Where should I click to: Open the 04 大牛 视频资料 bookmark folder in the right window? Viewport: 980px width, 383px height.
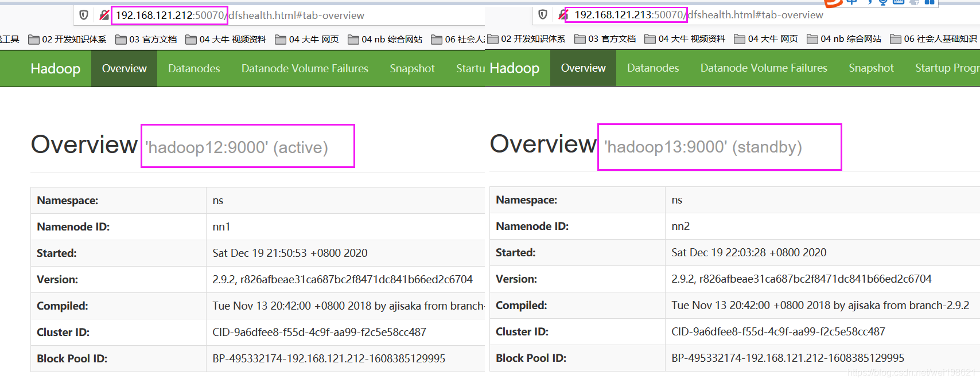coord(685,39)
